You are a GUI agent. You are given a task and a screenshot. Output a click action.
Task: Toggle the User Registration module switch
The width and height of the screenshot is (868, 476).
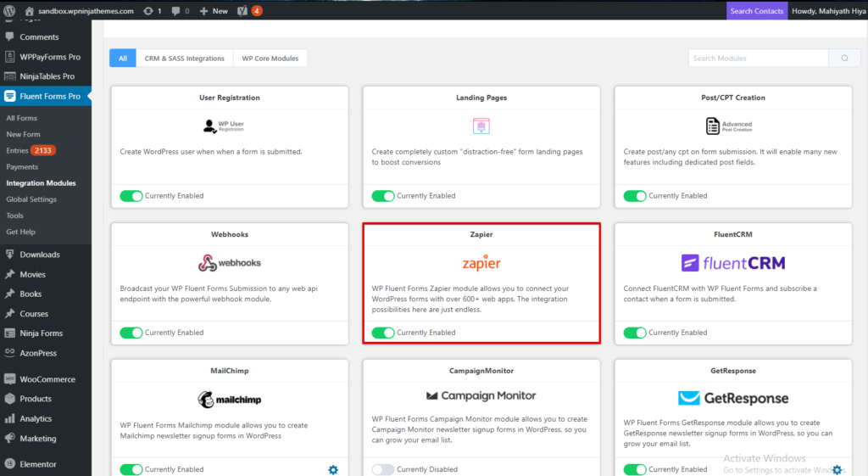(x=131, y=196)
